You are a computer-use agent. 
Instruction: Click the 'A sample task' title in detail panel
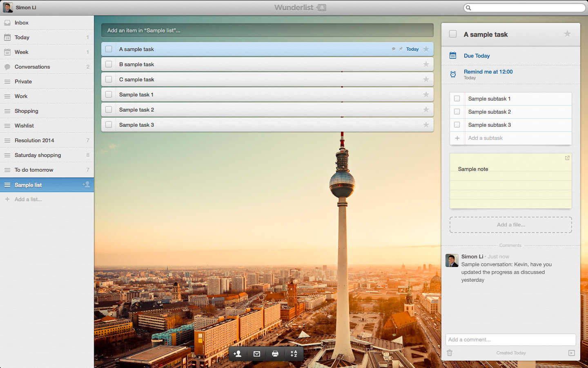point(486,34)
